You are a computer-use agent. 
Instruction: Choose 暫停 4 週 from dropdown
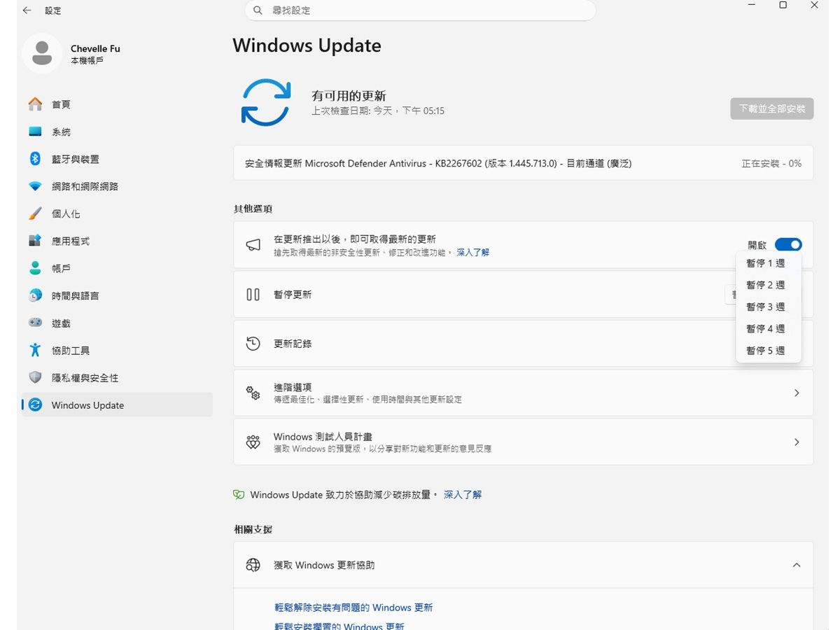(769, 328)
